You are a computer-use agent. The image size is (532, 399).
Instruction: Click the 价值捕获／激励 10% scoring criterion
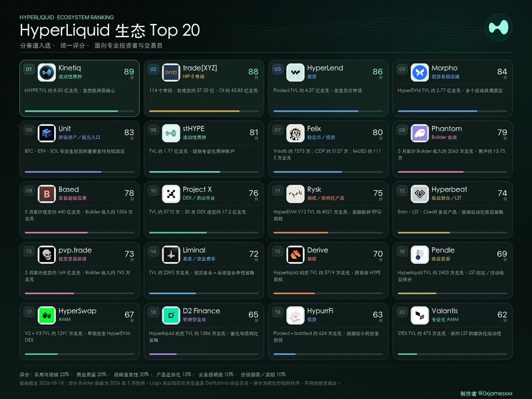point(263,375)
